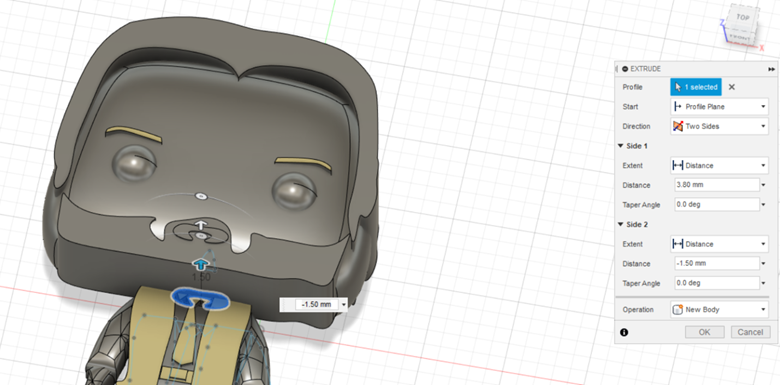Open the Direction 'Two Sides' dropdown

click(719, 126)
